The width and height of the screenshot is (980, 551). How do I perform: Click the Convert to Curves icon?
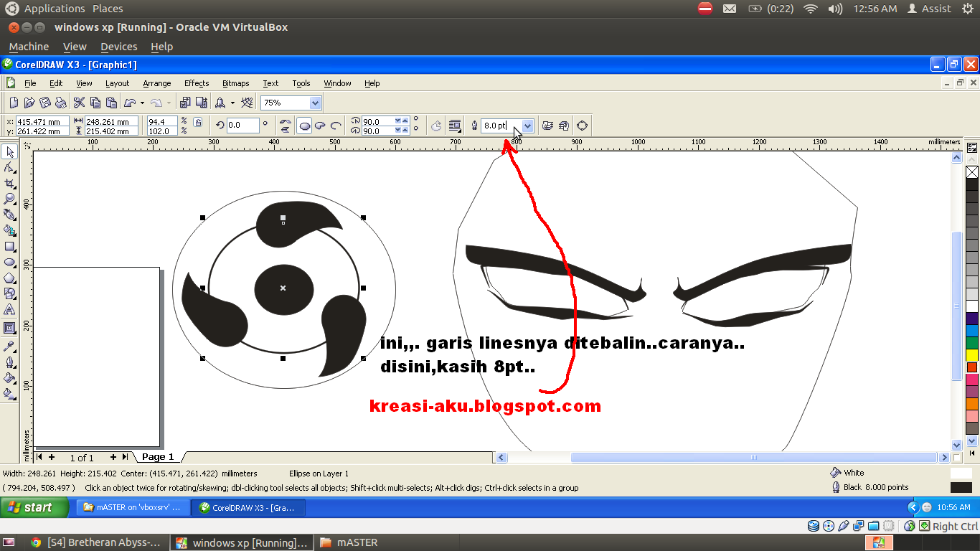[x=582, y=126]
